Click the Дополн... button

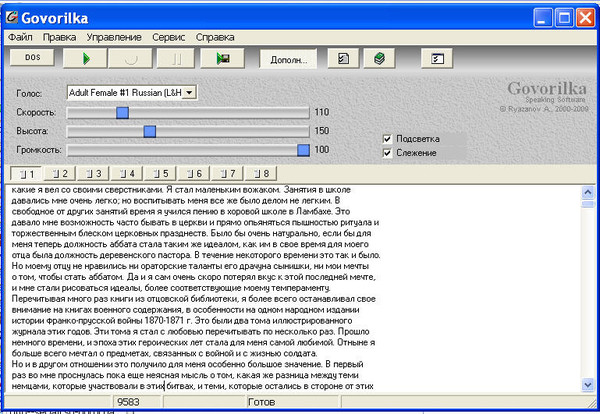pyautogui.click(x=288, y=59)
